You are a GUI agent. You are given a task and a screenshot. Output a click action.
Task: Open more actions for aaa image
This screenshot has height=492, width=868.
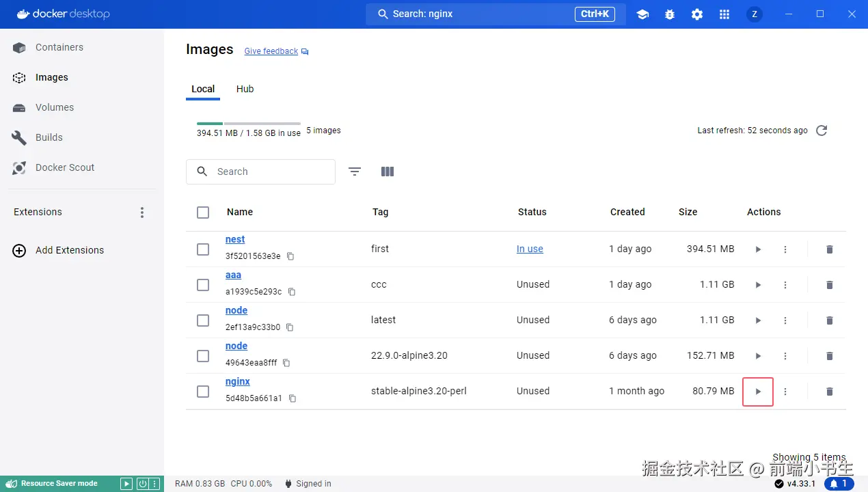[785, 285]
